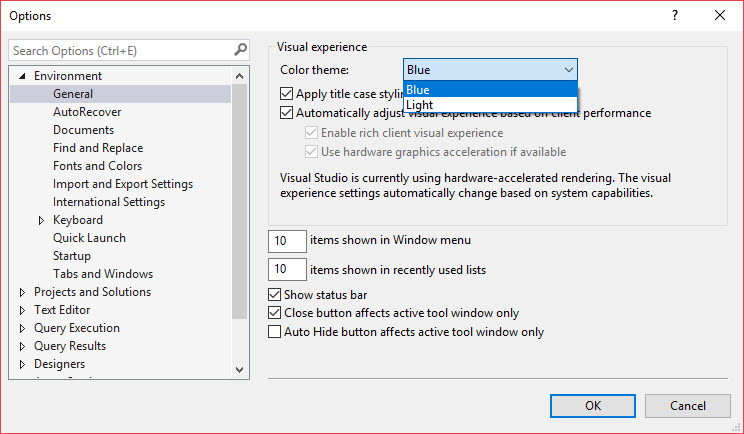The height and width of the screenshot is (434, 744).
Task: Open the Color theme dropdown
Action: pos(490,70)
